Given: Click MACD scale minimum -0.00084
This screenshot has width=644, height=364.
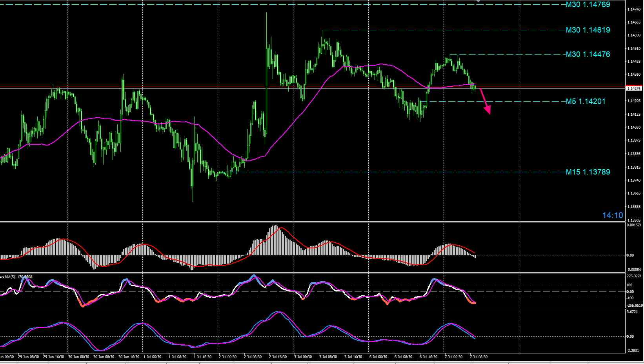Looking at the screenshot, I should point(634,269).
